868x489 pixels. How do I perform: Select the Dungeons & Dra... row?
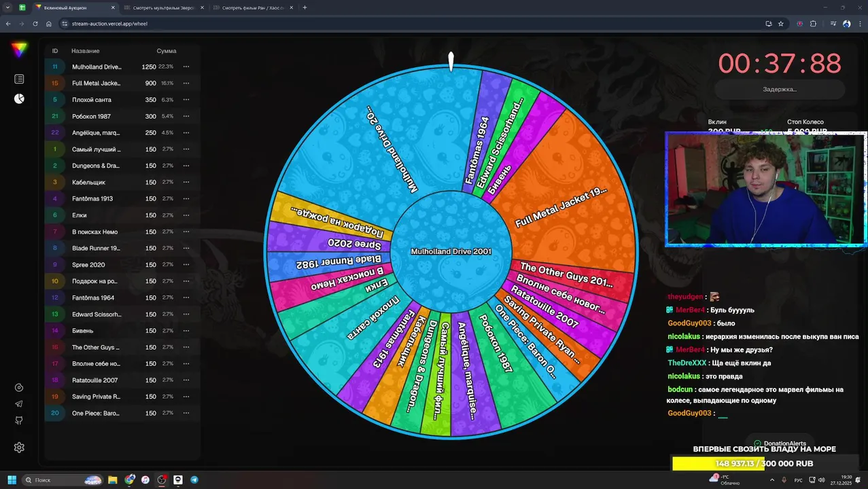click(x=122, y=166)
